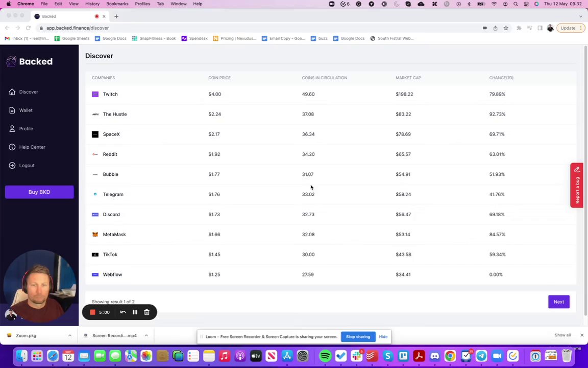Open the Wallet page in sidebar
The image size is (588, 368).
coord(21,110)
